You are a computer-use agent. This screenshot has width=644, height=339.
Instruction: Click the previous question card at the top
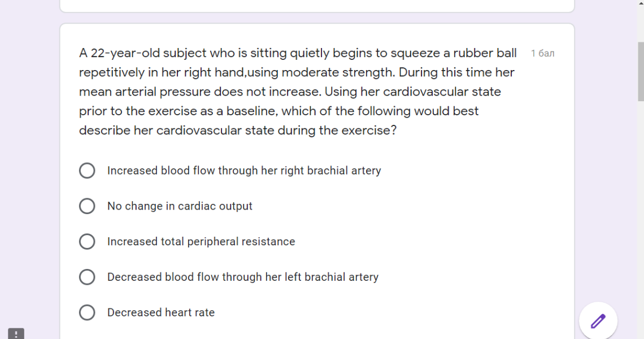(317, 6)
